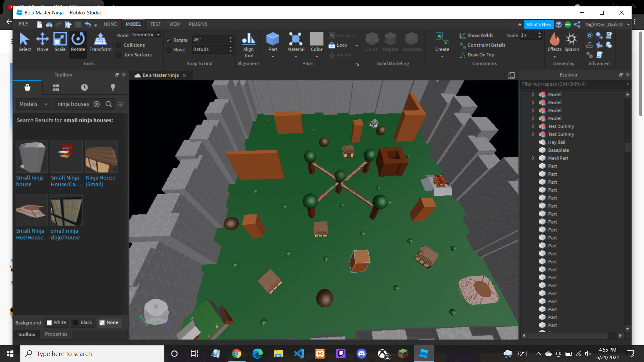Screen dimensions: 644x362
Task: Open Visual Studio Code from the taskbar
Action: pos(299,354)
